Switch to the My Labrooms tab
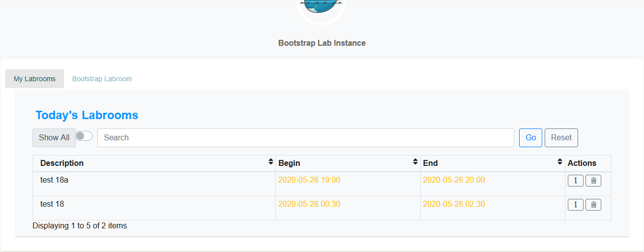The height and width of the screenshot is (252, 644). point(34,79)
